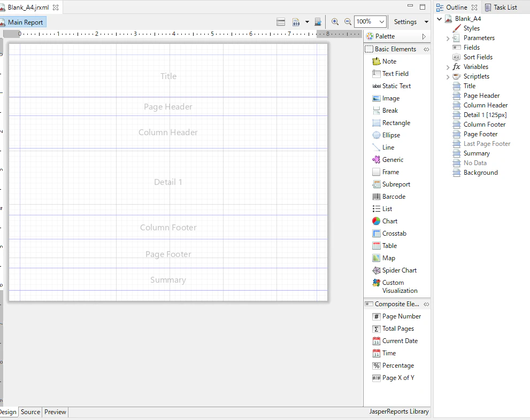Close the Blank_A4.jrxml editor tab
530x420 pixels.
(56, 7)
